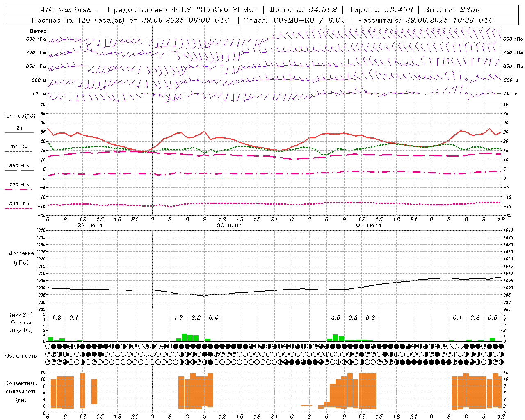Click the 1.3 precipitation value label
Viewport: 525px width, 420px height.
click(x=57, y=317)
